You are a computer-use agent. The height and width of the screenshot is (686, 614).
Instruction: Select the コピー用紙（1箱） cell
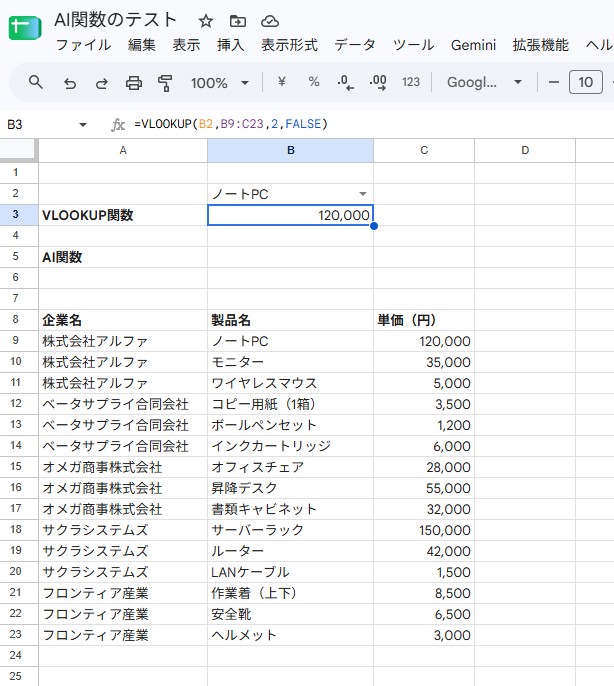291,404
